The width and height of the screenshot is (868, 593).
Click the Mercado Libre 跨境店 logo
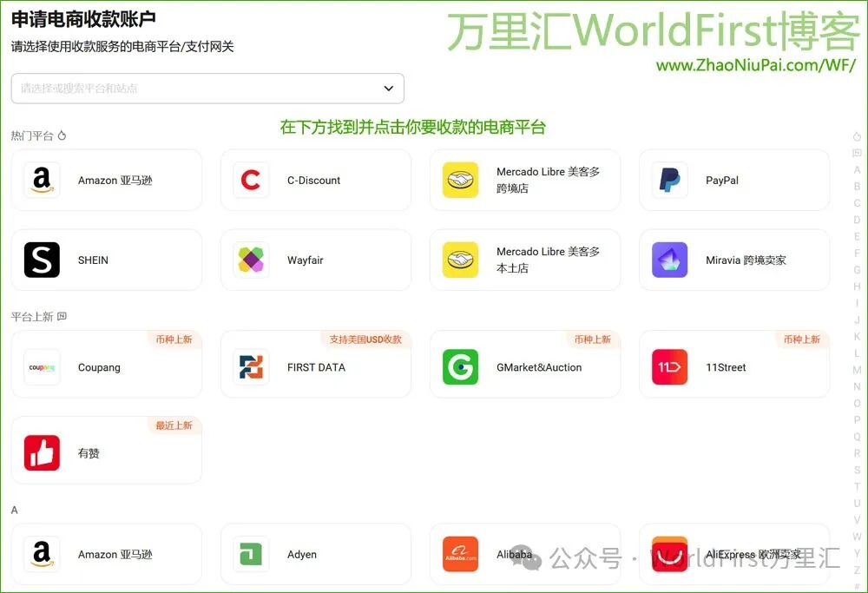(x=459, y=180)
